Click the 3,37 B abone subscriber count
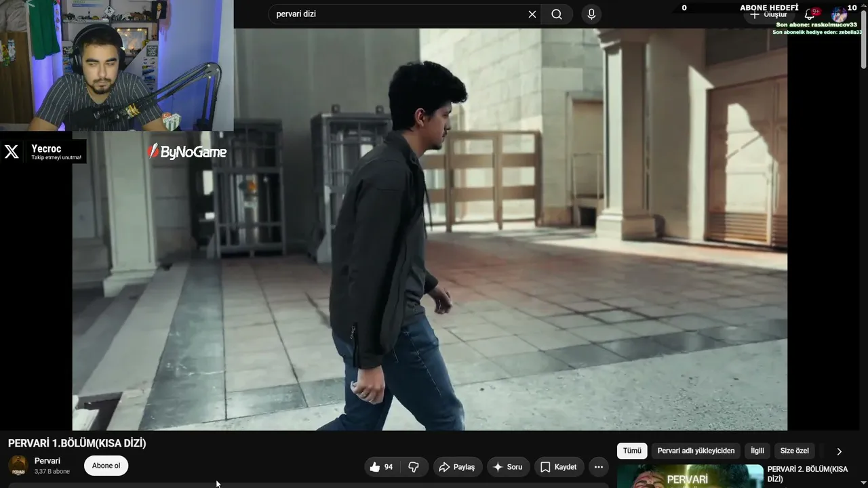 [52, 472]
